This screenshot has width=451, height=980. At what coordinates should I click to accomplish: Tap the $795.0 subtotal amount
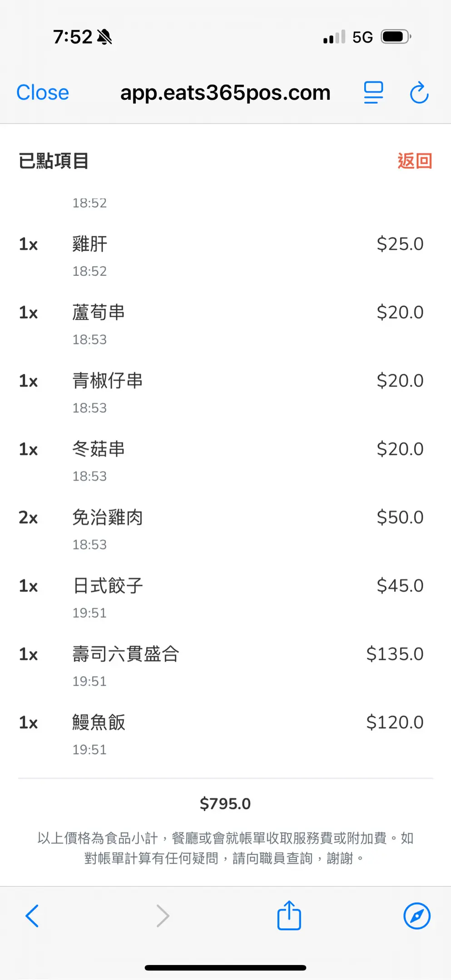point(225,804)
